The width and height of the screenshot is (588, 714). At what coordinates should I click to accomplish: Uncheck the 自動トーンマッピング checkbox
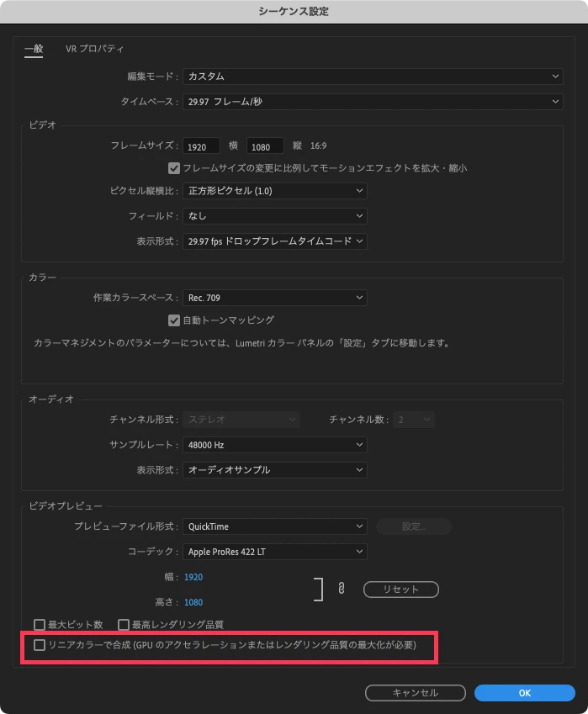(x=173, y=320)
